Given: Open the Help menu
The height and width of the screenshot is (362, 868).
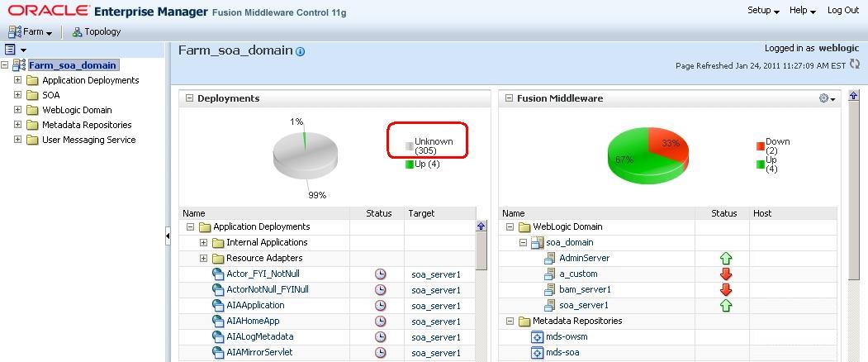Looking at the screenshot, I should [x=803, y=11].
